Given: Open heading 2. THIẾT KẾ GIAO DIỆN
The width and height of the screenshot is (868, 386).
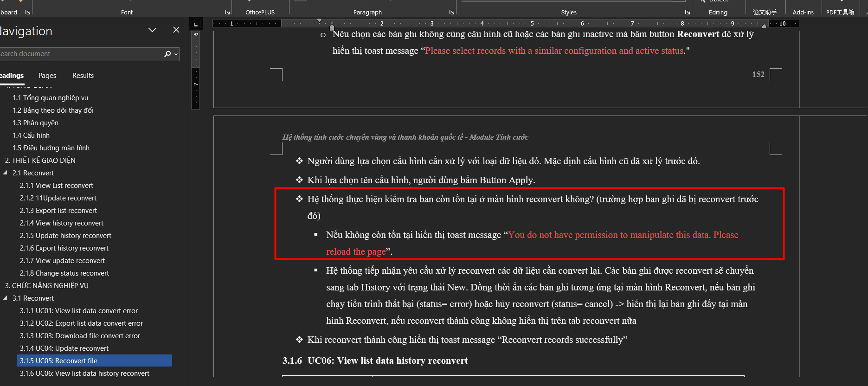Looking at the screenshot, I should [x=40, y=161].
